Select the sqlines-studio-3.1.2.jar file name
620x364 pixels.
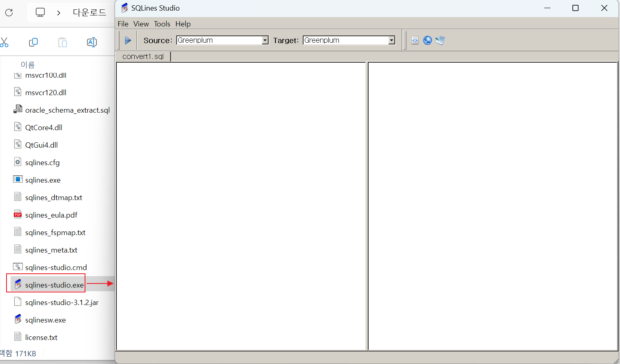62,303
